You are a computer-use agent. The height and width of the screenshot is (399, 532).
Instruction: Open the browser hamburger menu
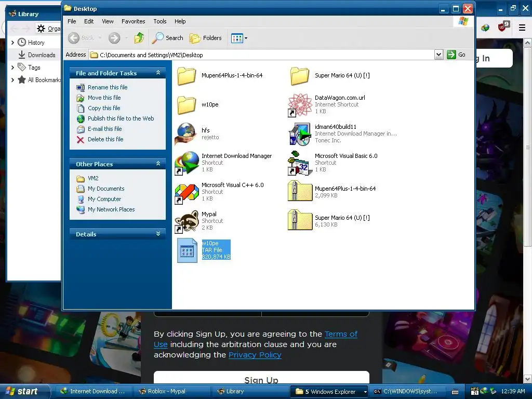pos(522,28)
